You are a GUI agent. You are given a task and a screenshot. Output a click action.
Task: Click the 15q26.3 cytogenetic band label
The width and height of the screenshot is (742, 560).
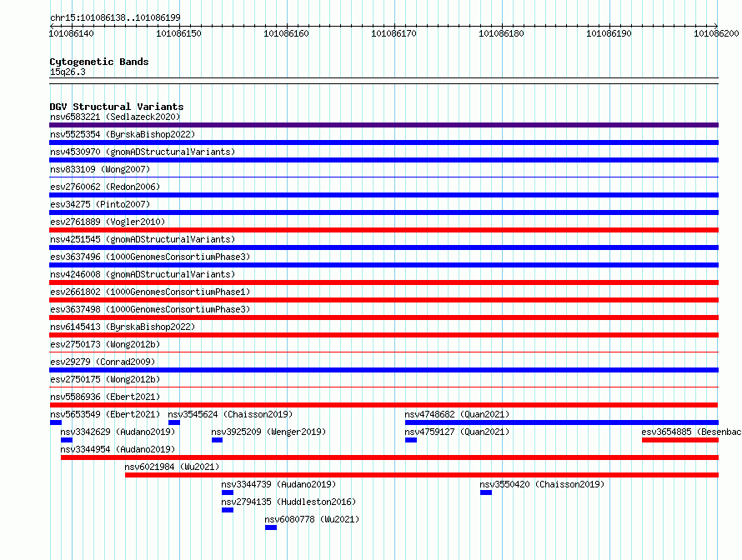coord(68,72)
